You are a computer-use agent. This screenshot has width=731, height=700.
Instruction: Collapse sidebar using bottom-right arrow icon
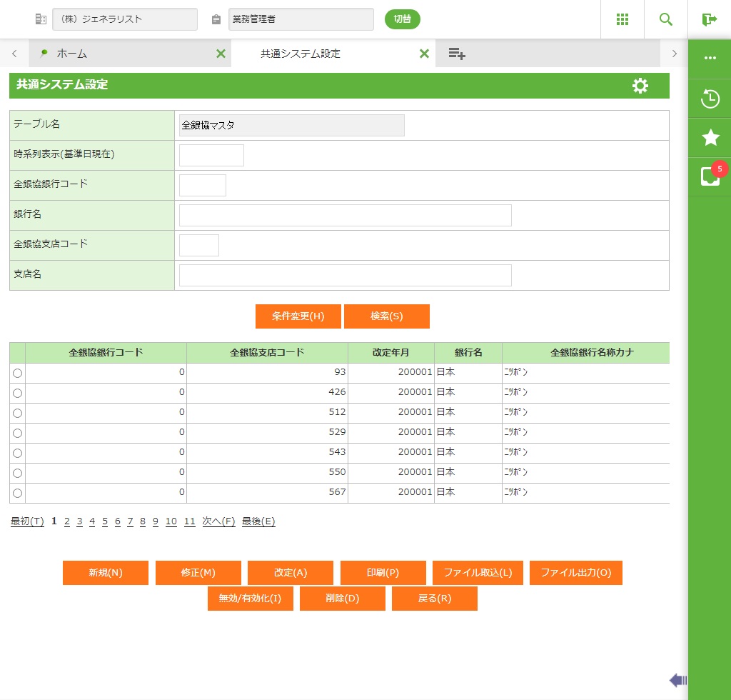click(677, 680)
